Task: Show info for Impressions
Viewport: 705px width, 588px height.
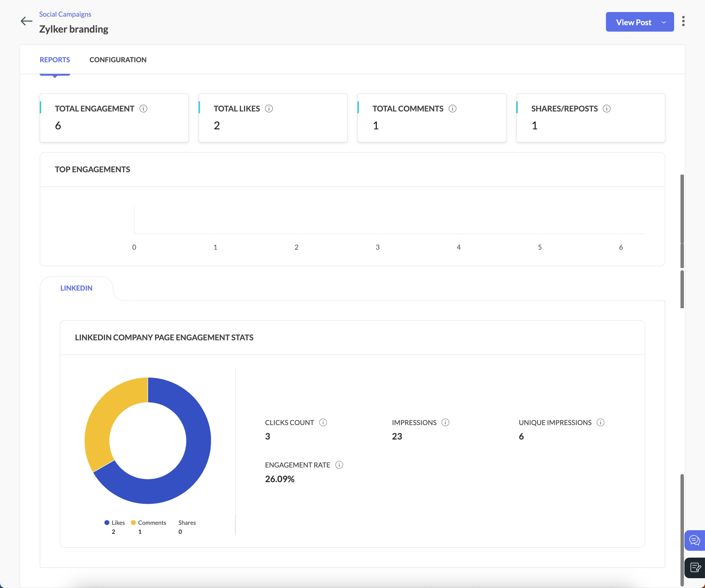Action: pos(445,422)
